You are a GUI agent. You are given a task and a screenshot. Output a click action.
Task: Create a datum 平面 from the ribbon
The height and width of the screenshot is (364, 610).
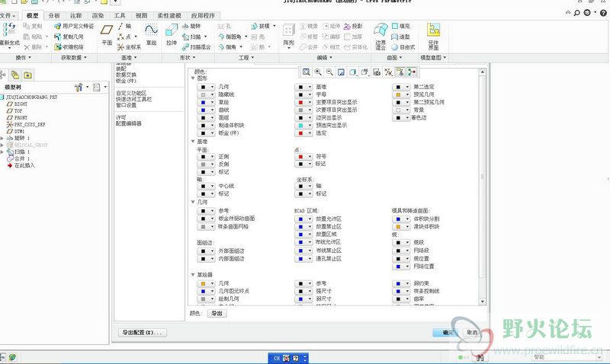click(107, 34)
